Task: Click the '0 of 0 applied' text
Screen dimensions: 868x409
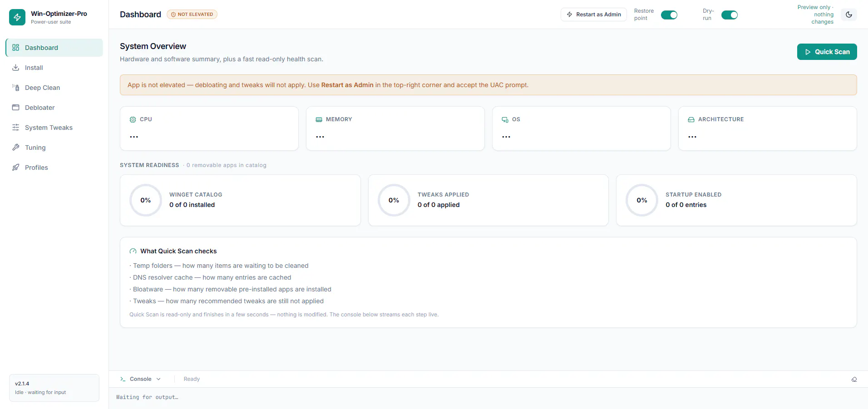Action: click(x=439, y=205)
